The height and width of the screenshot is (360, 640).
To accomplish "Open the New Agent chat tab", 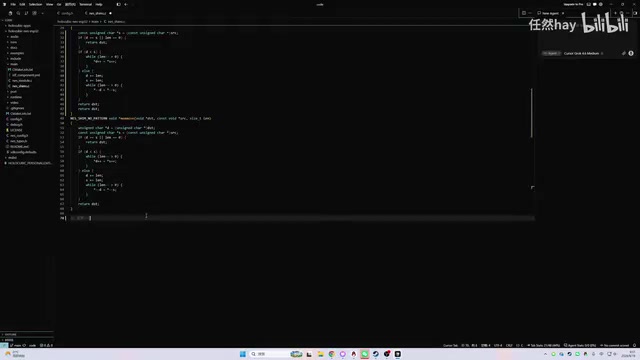I will [x=549, y=13].
